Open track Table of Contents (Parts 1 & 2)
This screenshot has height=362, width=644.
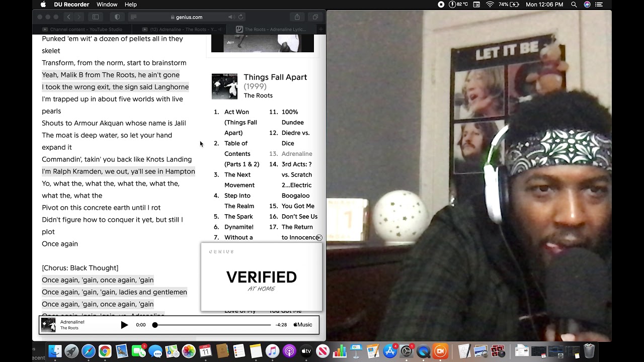tap(242, 154)
